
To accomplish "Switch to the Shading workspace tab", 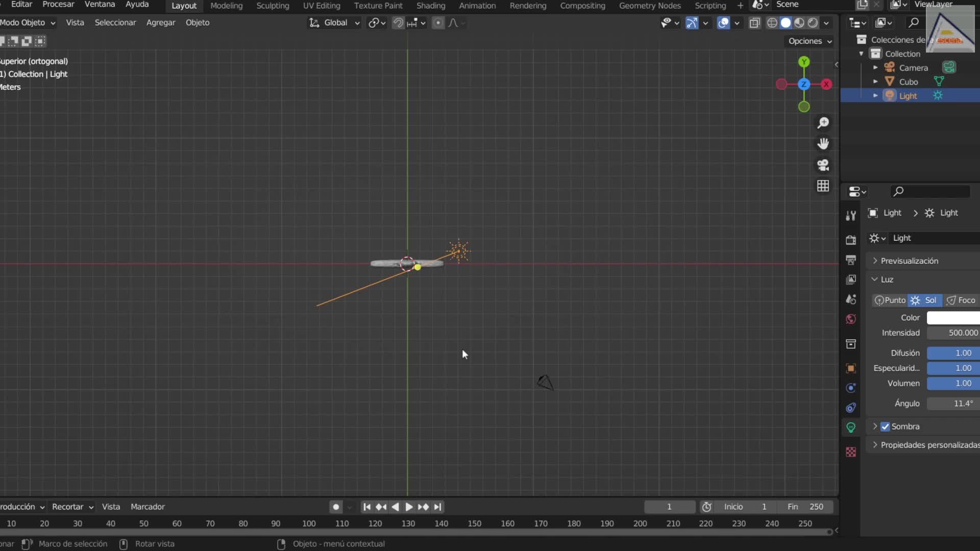I will 430,6.
